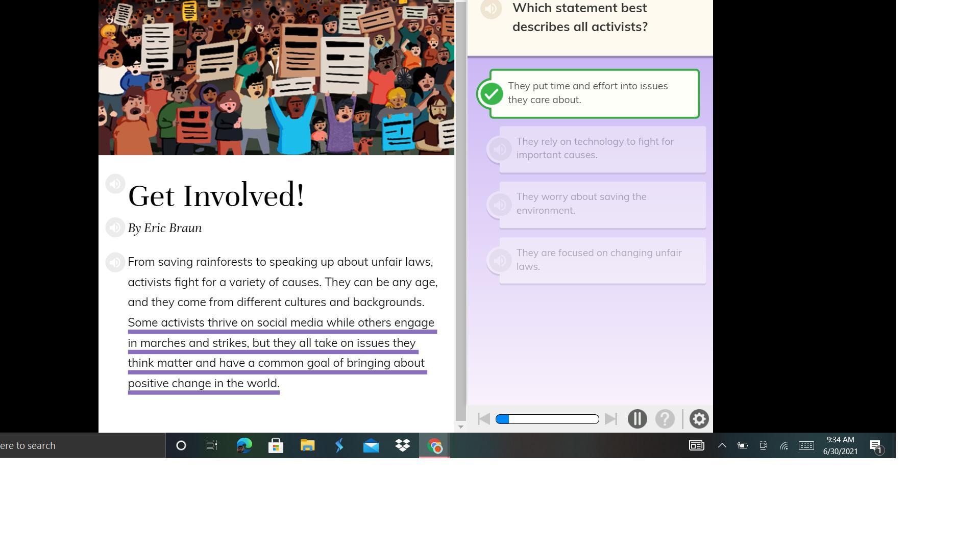Play audio for the author byline
The image size is (980, 551).
coord(115,228)
